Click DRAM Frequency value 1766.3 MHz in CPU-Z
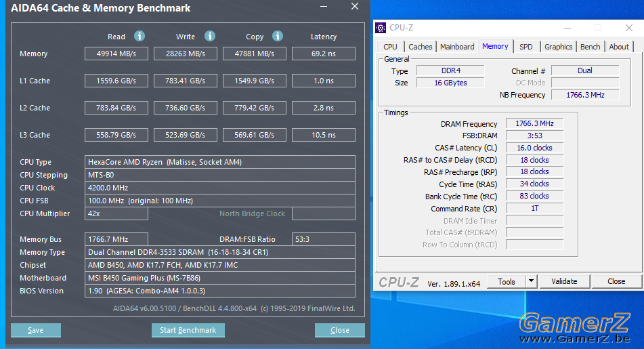This screenshot has width=644, height=349. [x=534, y=123]
